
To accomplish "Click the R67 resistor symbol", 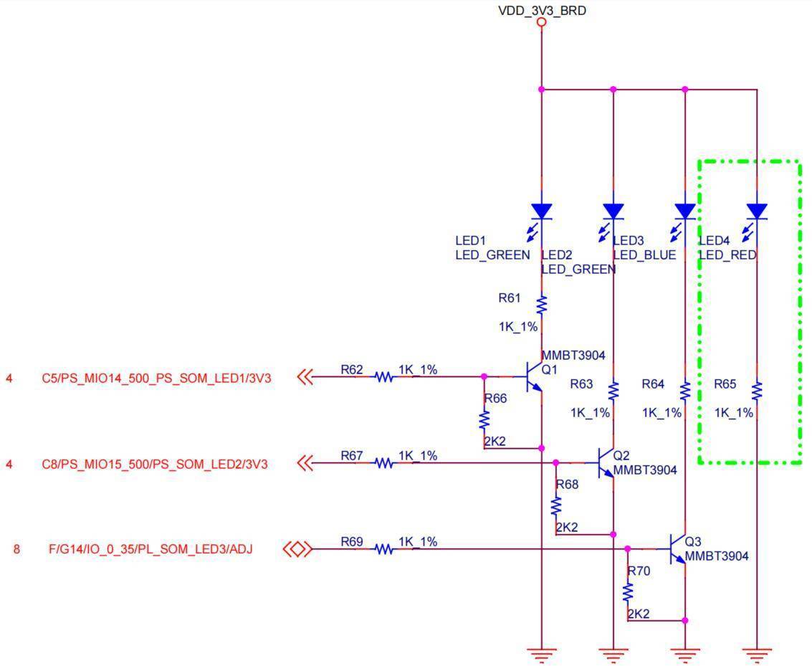I will [x=384, y=463].
